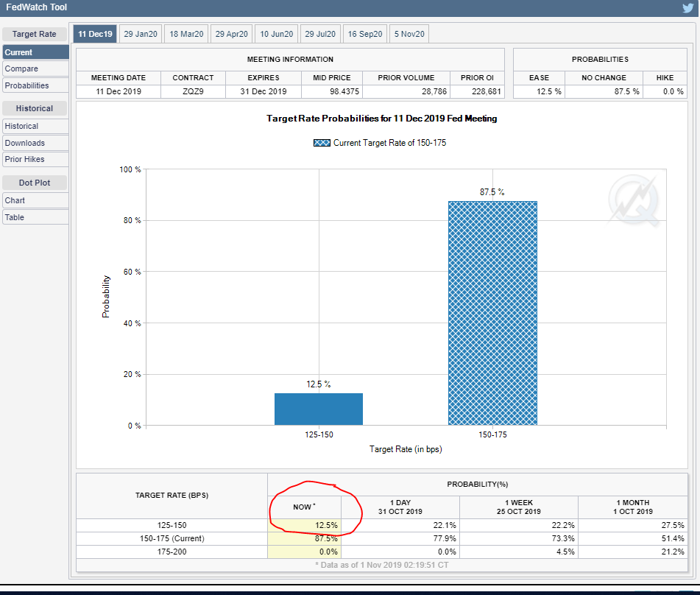This screenshot has width=700, height=595.
Task: Click the 228,681 prior OI value
Action: tap(486, 91)
